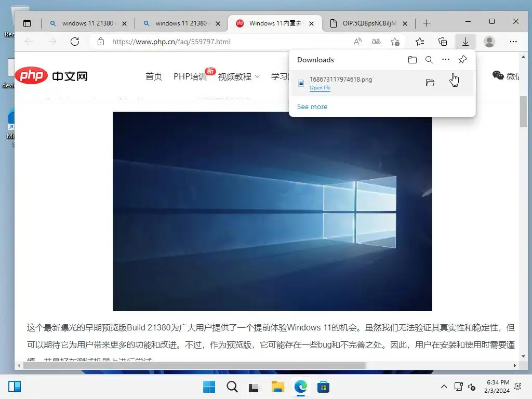Open the profile avatar menu
Image resolution: width=532 pixels, height=399 pixels.
click(x=489, y=42)
